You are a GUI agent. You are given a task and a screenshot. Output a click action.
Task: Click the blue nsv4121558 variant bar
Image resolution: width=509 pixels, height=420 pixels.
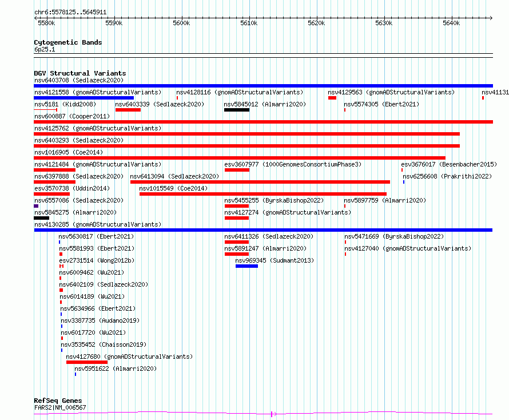pyautogui.click(x=83, y=98)
